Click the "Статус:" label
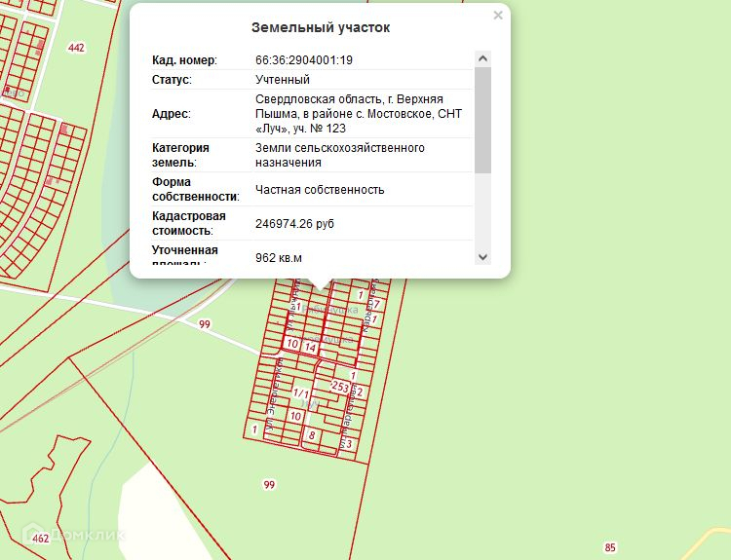Image resolution: width=731 pixels, height=560 pixels. (172, 80)
